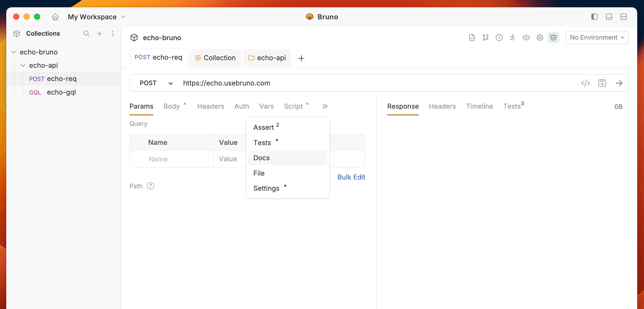Click the generate code icon in URL bar

[585, 83]
